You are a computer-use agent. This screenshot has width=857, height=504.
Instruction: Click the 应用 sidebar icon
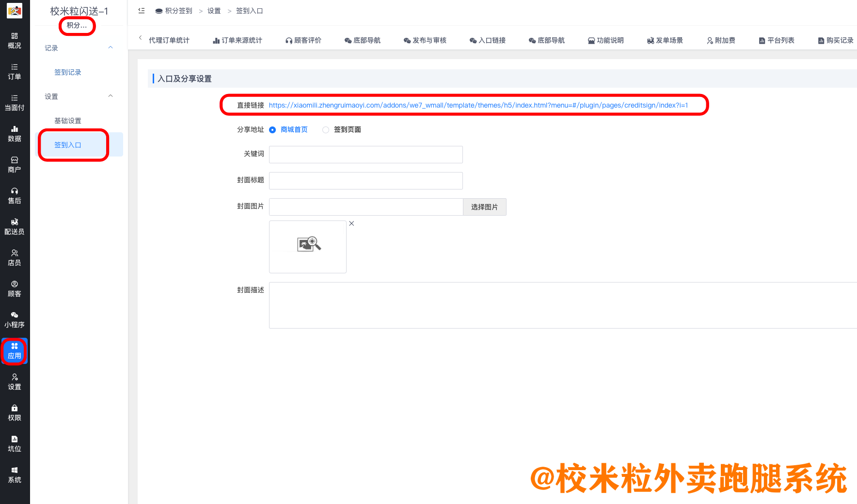15,351
